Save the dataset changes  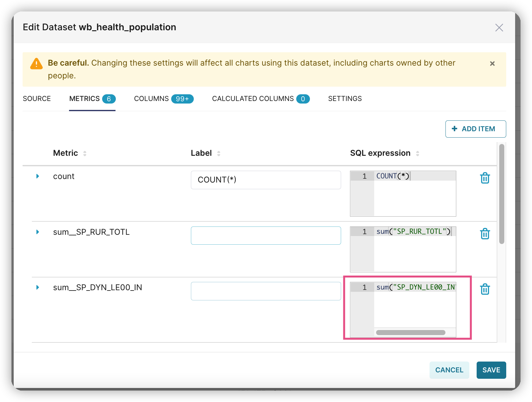pos(491,370)
